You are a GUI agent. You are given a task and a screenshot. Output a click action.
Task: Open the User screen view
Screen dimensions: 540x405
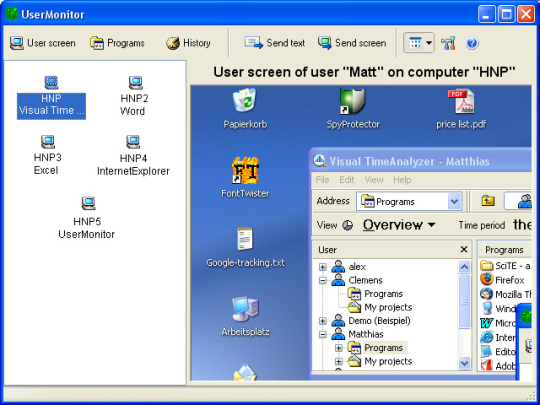click(x=42, y=43)
